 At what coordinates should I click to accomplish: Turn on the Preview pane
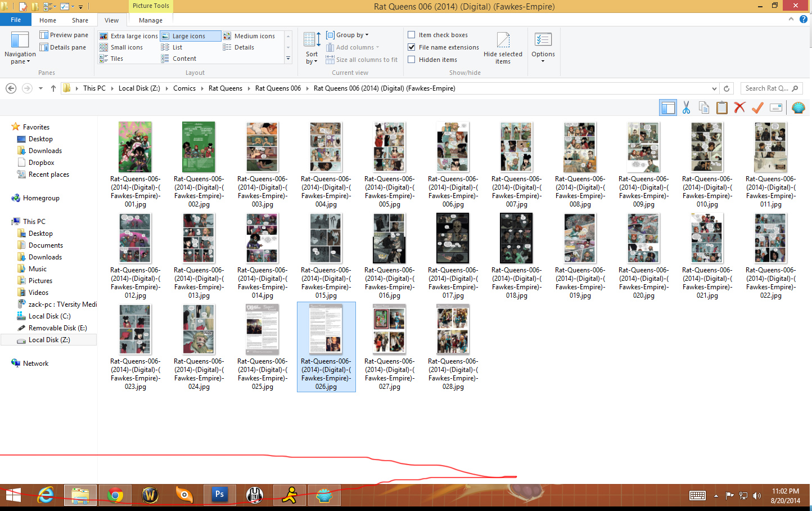tap(64, 35)
